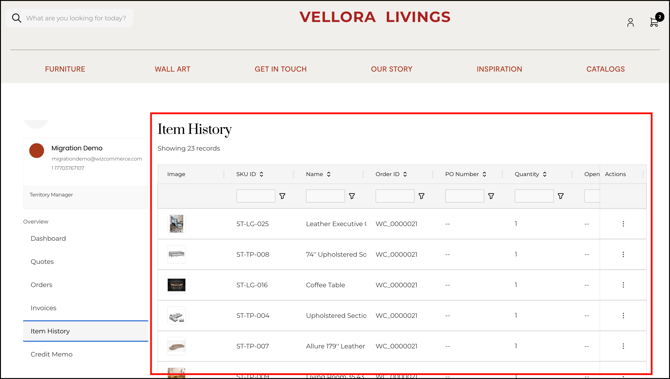Screen dimensions: 670x379
Task: Open the shopping cart icon
Action: tap(654, 22)
